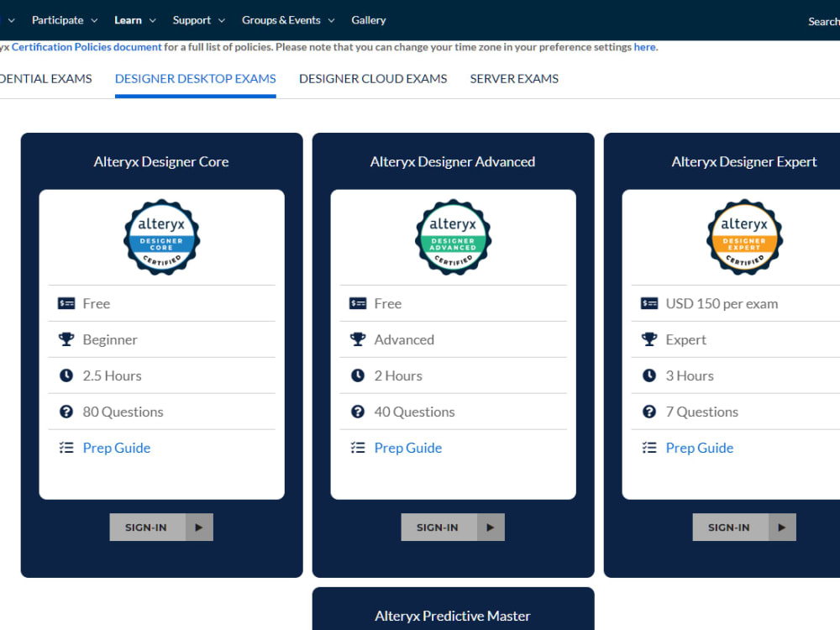Expand the Groups & Events menu chevron
Screen dimensions: 840x630
(332, 20)
